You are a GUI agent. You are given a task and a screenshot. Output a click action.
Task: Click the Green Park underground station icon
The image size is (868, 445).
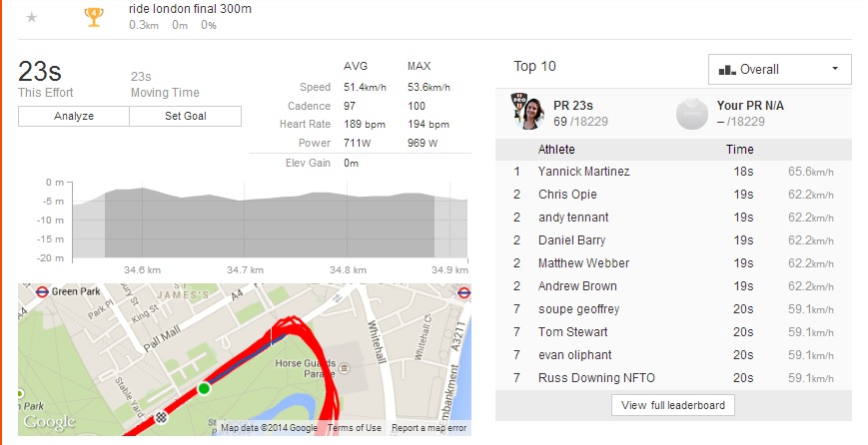(42, 292)
